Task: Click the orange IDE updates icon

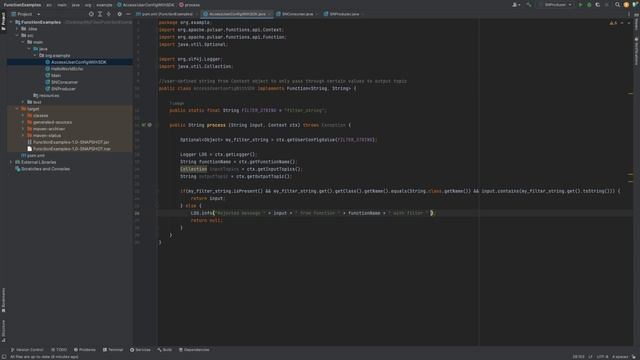Action: 626,5
